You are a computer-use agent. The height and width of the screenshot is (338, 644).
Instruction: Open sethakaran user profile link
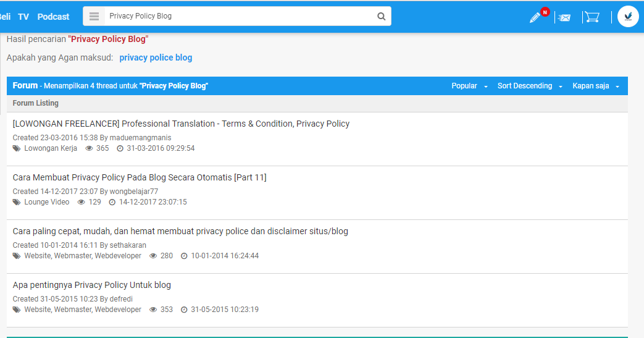click(128, 245)
